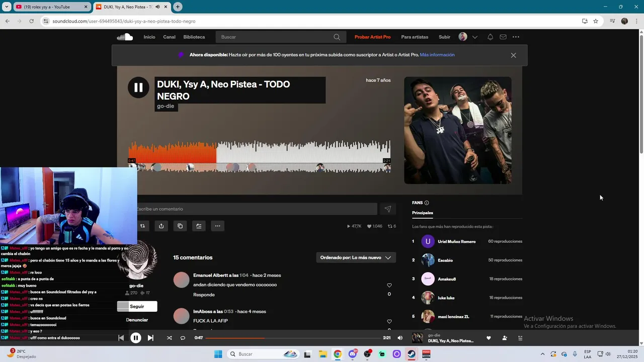The width and height of the screenshot is (644, 362).
Task: Copy the track link icon
Action: 180,226
